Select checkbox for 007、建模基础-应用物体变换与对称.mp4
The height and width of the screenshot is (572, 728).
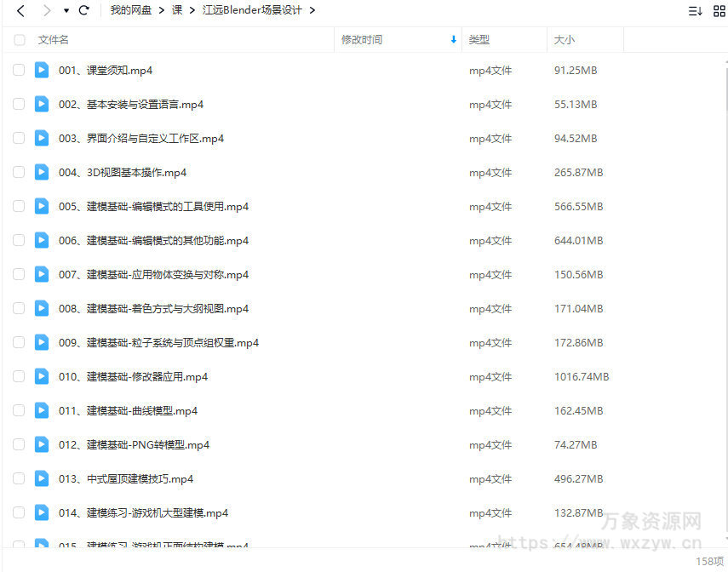point(19,274)
